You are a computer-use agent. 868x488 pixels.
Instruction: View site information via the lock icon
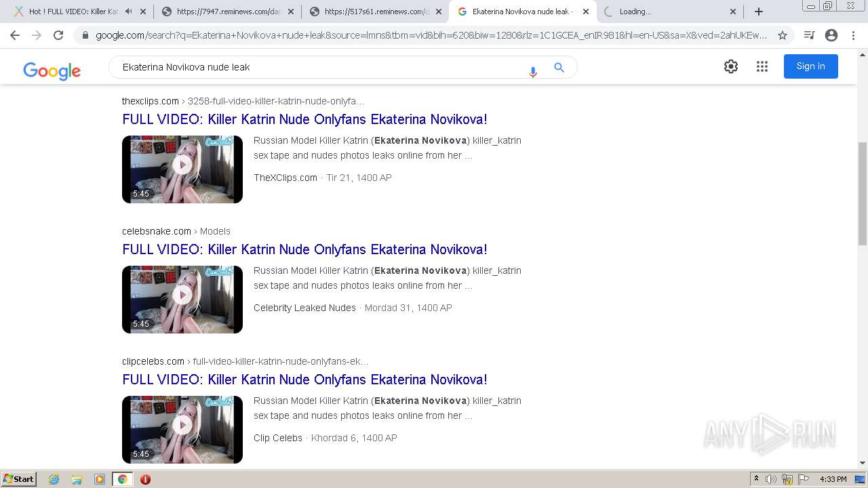point(85,35)
